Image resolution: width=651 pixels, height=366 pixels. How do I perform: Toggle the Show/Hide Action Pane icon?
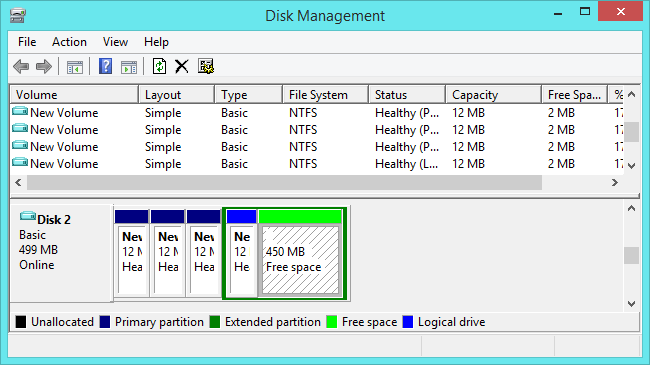pos(129,67)
